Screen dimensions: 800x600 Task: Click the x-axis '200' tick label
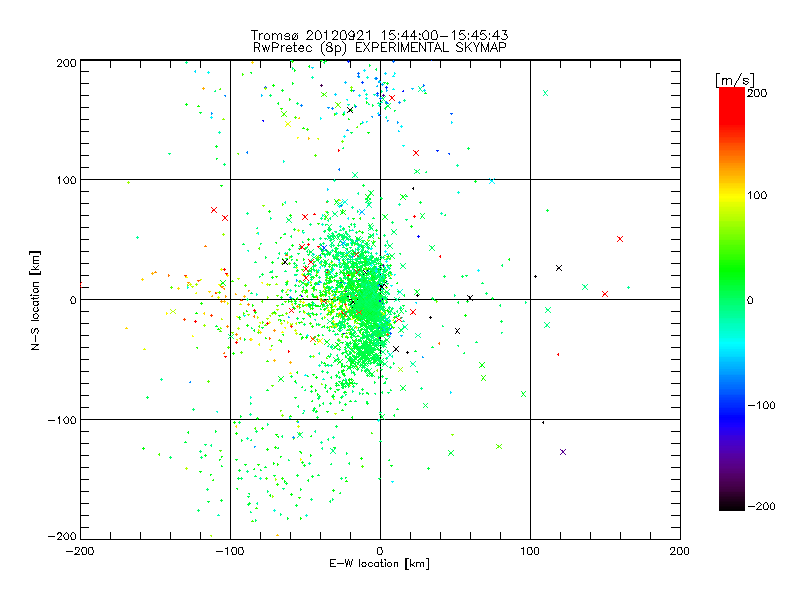(680, 551)
